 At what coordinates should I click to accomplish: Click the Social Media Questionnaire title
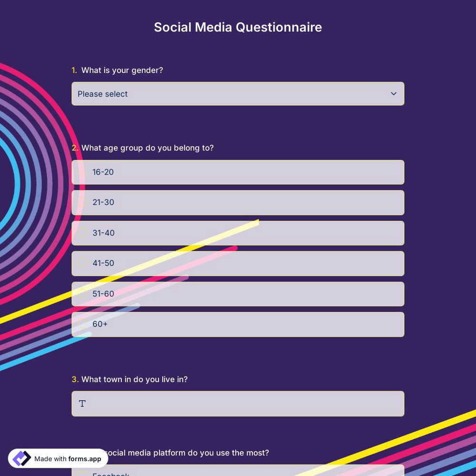point(238,27)
